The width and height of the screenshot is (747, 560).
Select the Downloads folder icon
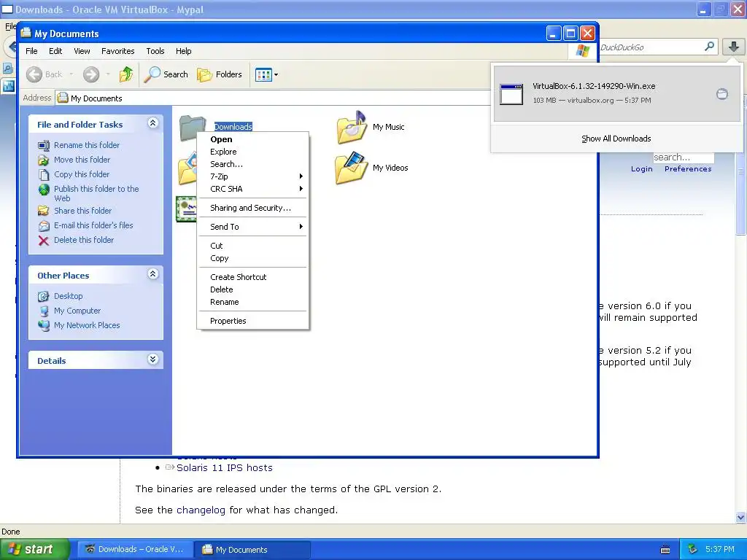pos(192,127)
